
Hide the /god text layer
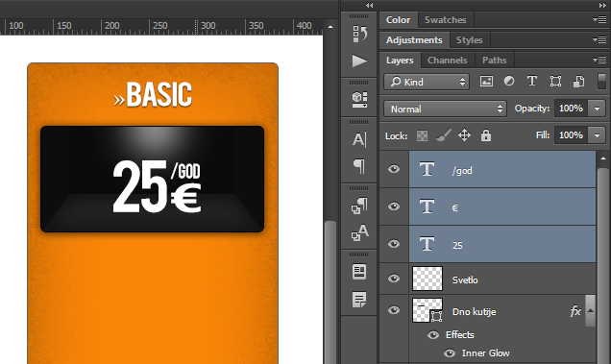[x=394, y=169]
